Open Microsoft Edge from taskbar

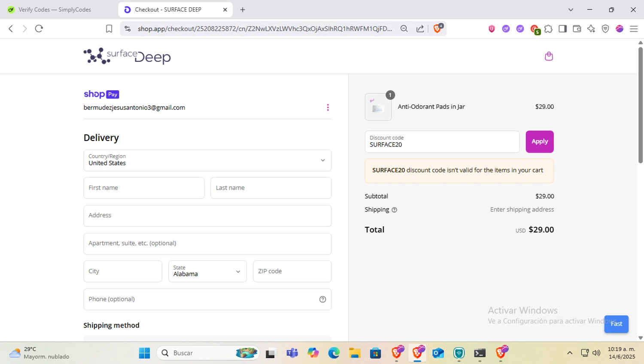[x=334, y=353]
